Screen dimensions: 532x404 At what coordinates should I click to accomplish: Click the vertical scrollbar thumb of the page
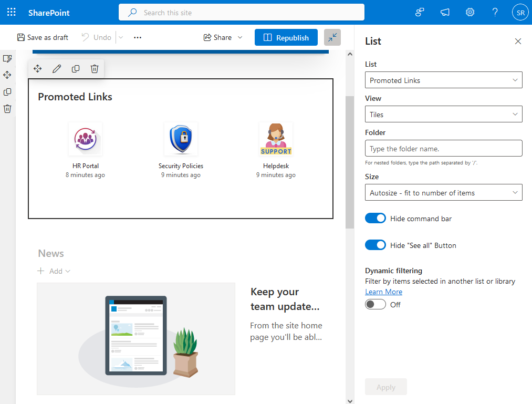(350, 162)
